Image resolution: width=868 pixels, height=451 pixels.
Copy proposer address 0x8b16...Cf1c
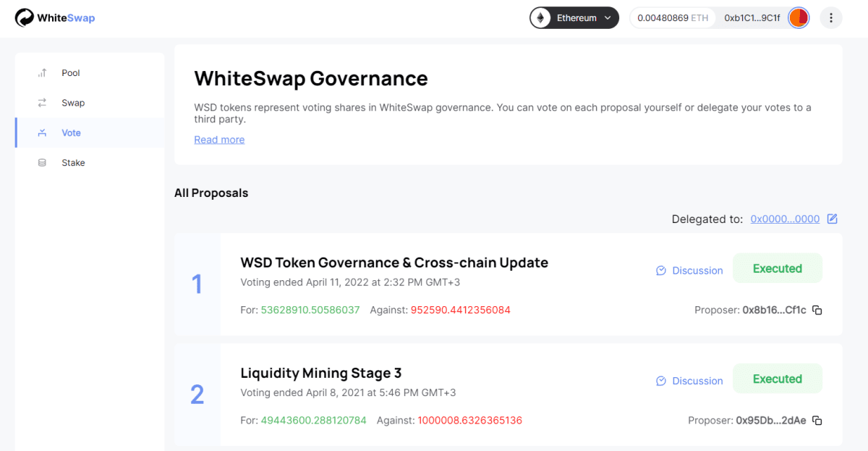[x=817, y=311]
